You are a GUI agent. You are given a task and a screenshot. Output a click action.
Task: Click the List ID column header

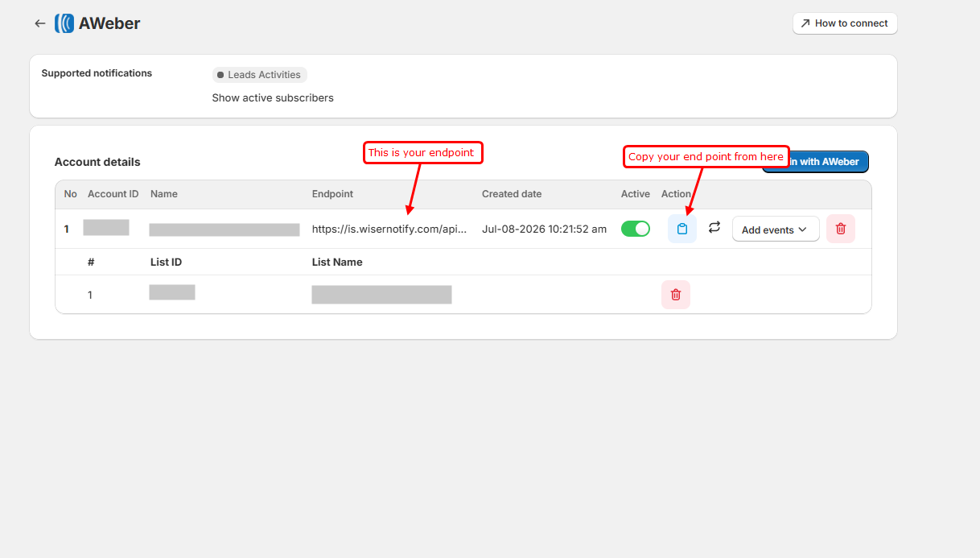click(x=166, y=262)
